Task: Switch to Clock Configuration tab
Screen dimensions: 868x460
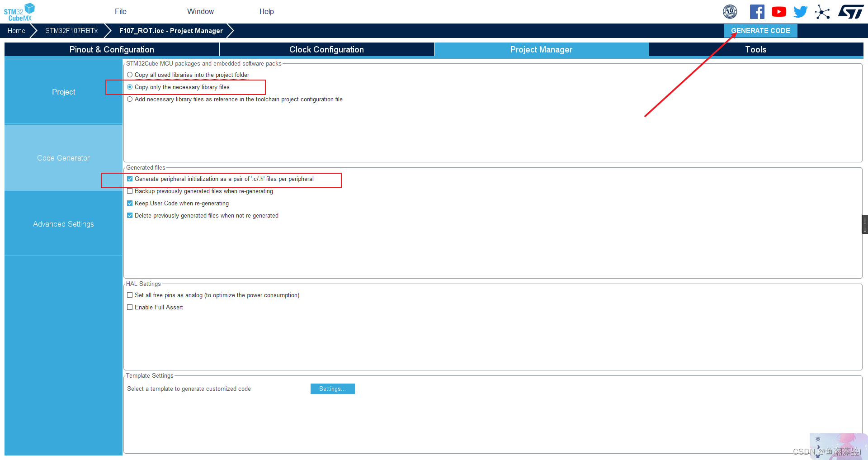Action: coord(326,50)
